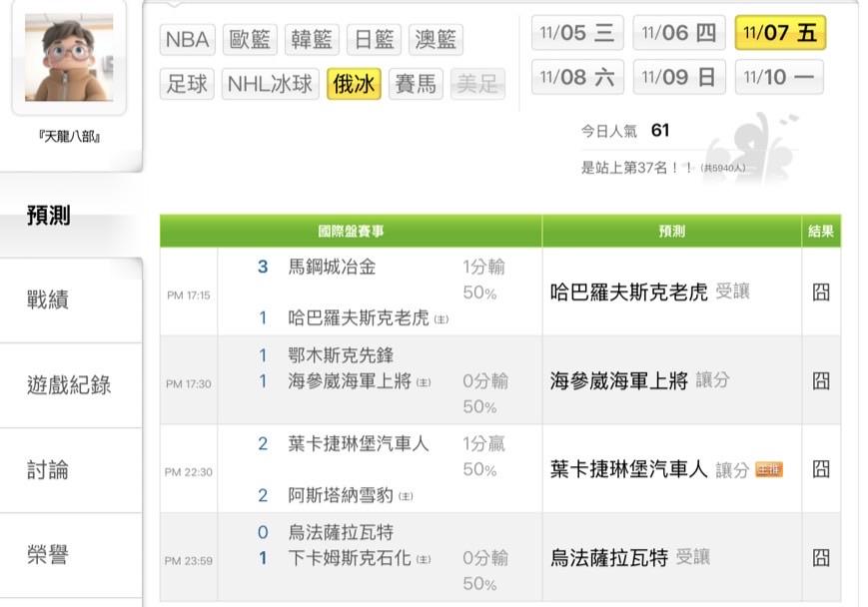Open 榮譽 sidebar page

coord(48,555)
